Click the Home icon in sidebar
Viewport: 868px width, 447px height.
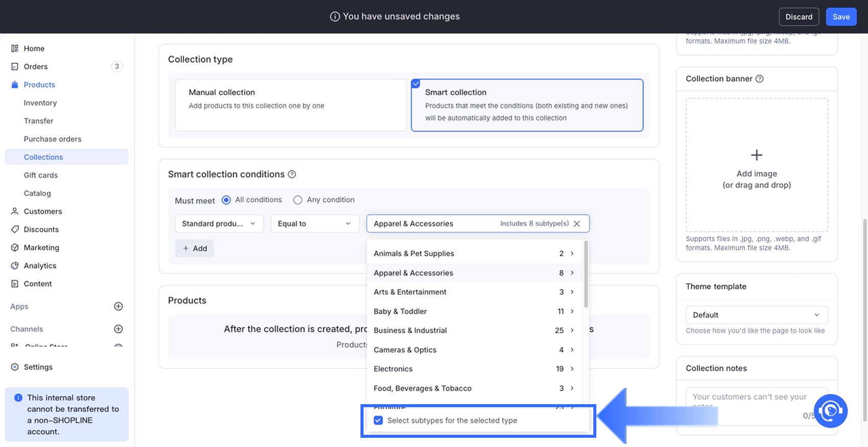[x=15, y=48]
